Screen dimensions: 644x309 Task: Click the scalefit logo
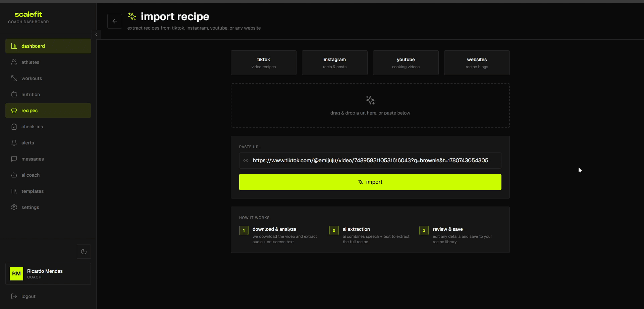pos(28,14)
